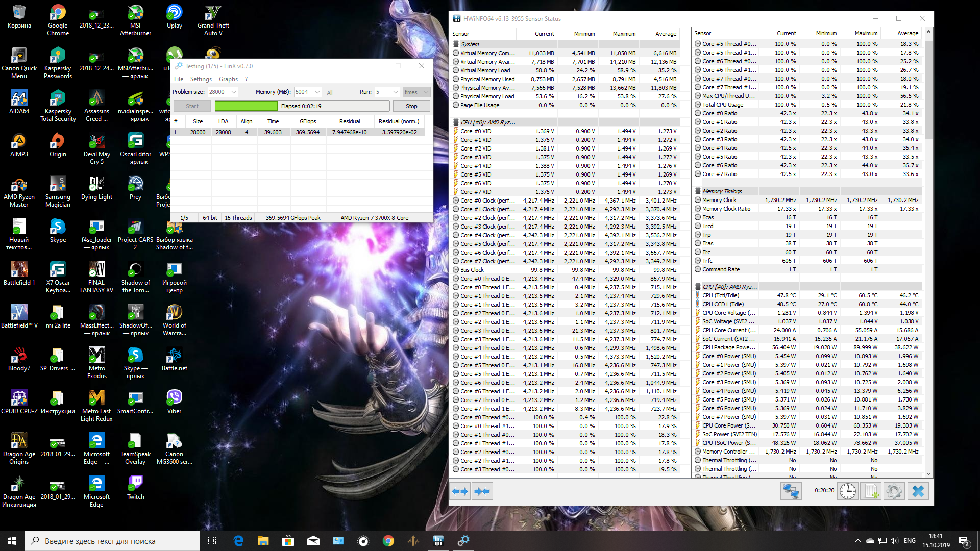The image size is (980, 551).
Task: Expand the Run count dropdown
Action: pos(395,92)
